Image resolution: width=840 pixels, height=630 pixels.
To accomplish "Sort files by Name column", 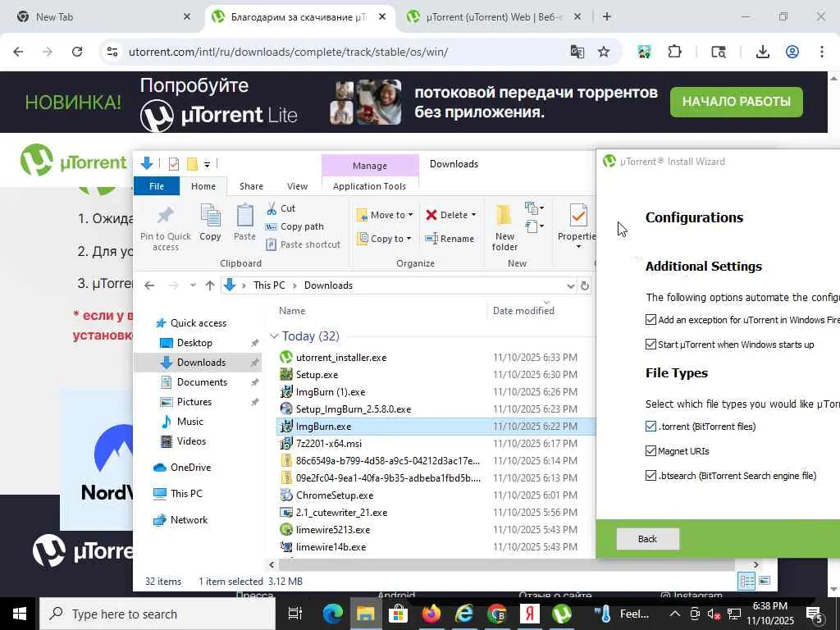I will 381,311.
